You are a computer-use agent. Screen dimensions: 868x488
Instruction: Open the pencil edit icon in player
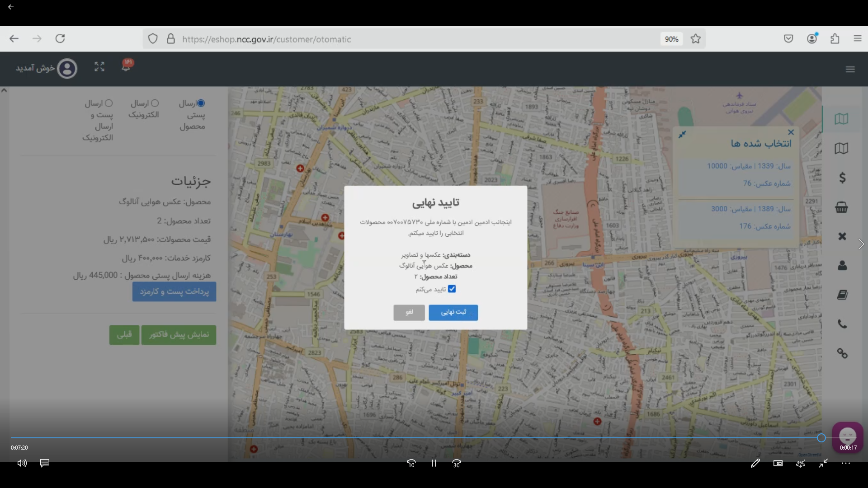click(x=755, y=463)
